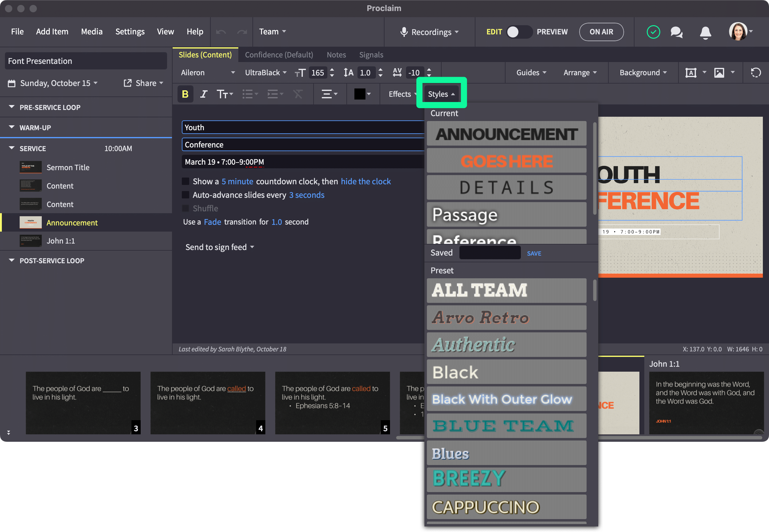The width and height of the screenshot is (769, 532).
Task: Open the Send to sign feed dropdown
Action: (x=220, y=247)
